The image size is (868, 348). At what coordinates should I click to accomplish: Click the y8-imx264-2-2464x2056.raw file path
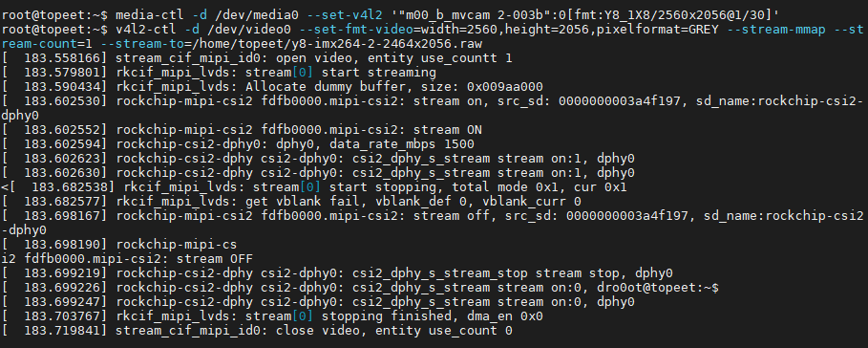[337, 44]
